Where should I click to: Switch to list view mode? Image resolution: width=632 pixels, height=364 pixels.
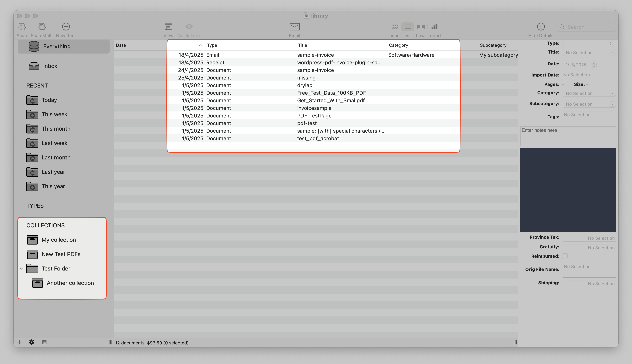[x=408, y=27]
